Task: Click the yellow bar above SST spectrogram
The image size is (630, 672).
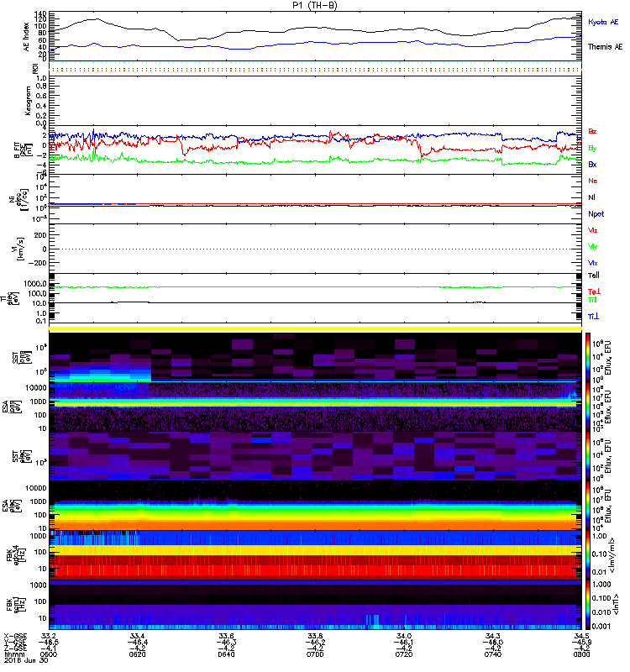Action: [x=315, y=328]
